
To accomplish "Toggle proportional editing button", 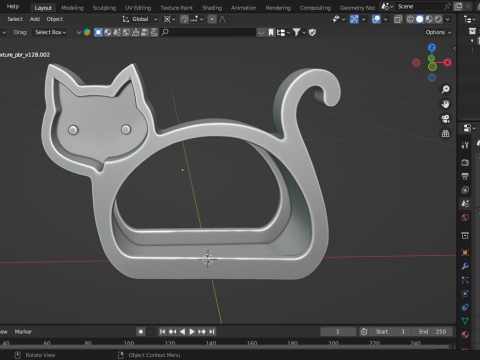I will tap(212, 19).
